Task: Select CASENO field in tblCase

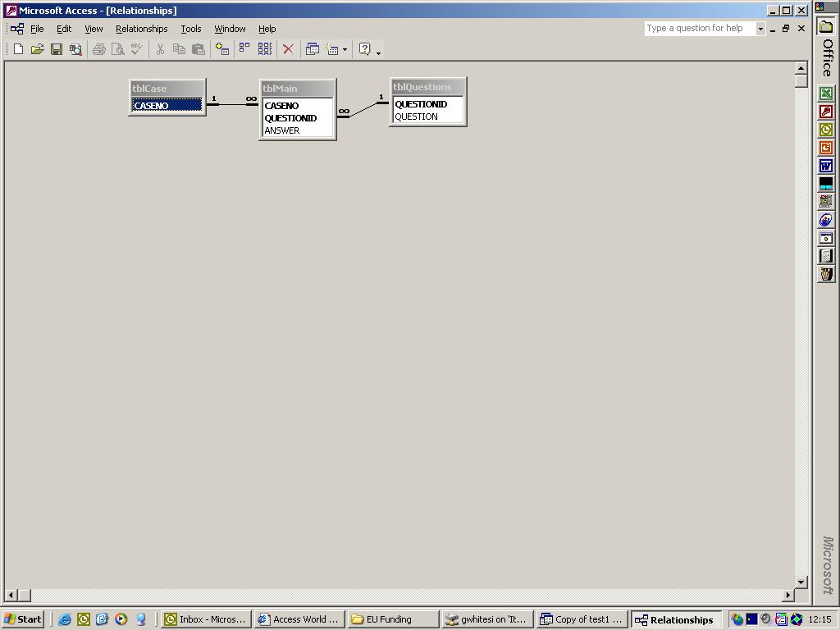Action: tap(167, 106)
